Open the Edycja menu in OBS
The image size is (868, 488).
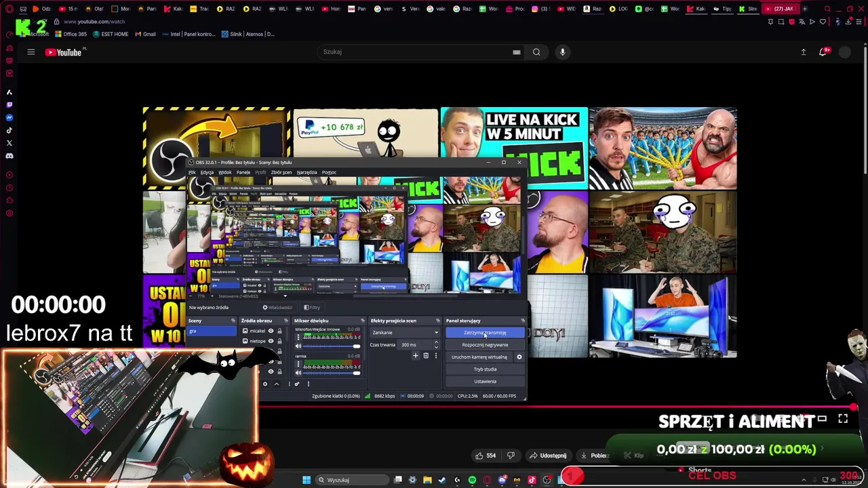[x=207, y=172]
